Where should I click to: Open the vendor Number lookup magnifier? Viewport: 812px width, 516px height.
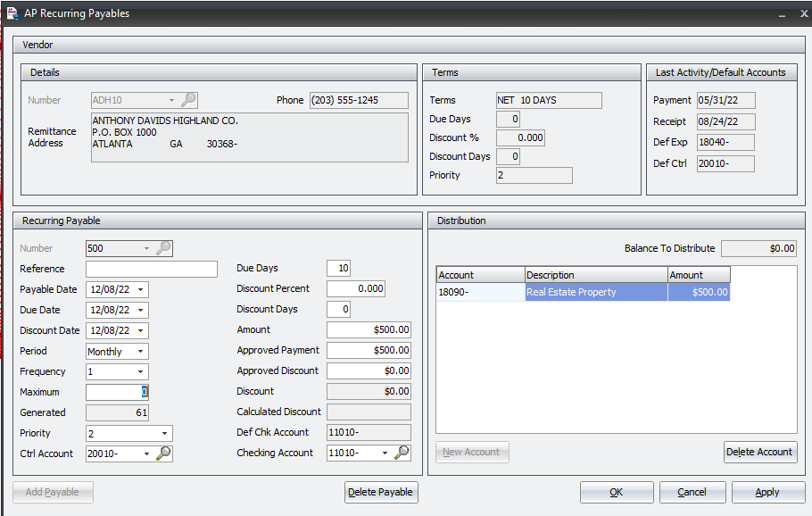(189, 100)
